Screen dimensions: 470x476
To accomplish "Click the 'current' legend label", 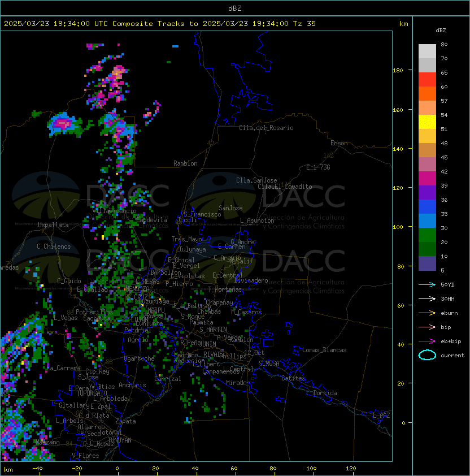I will (452, 356).
